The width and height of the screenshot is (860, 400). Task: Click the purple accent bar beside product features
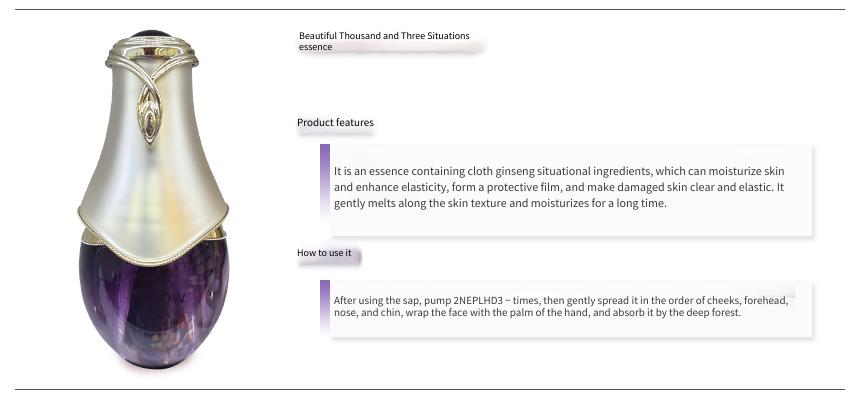coord(325,179)
